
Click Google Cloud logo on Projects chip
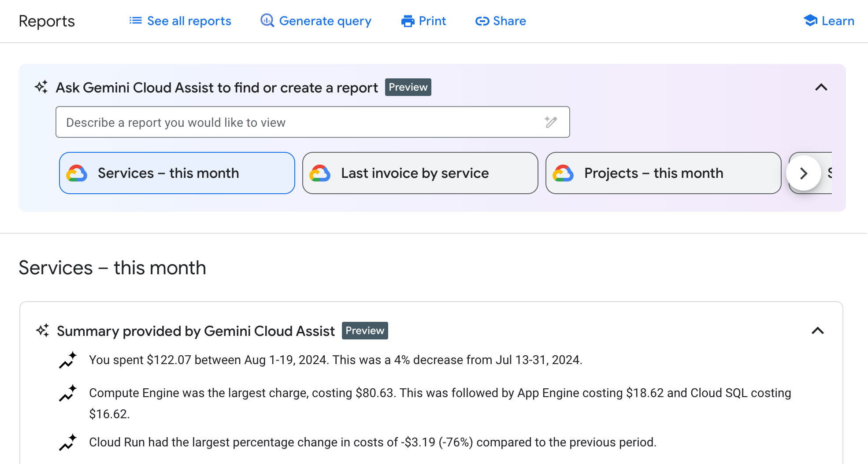point(563,173)
